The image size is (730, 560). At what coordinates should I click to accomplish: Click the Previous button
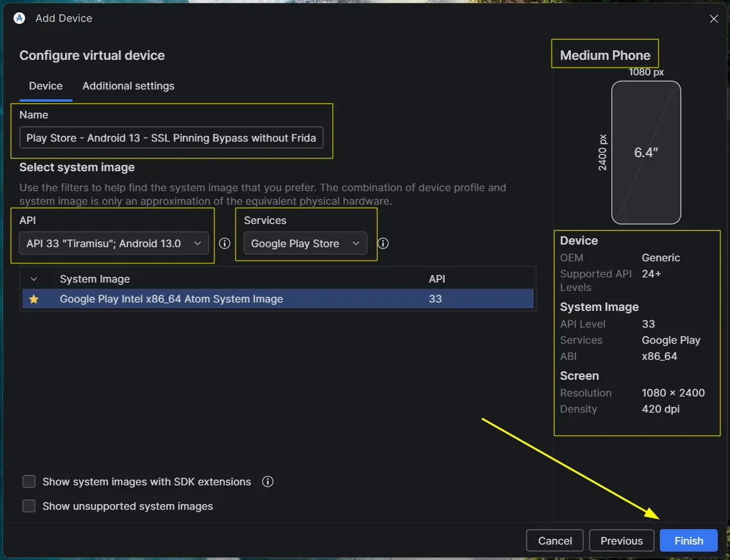tap(621, 541)
